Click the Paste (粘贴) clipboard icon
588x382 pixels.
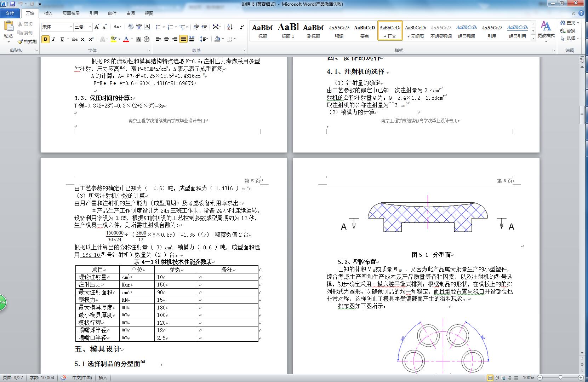[8, 26]
